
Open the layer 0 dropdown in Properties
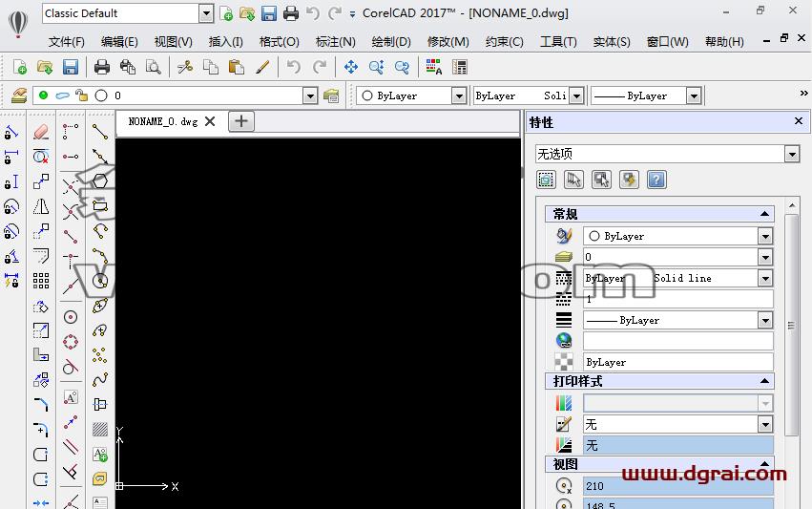(x=765, y=257)
